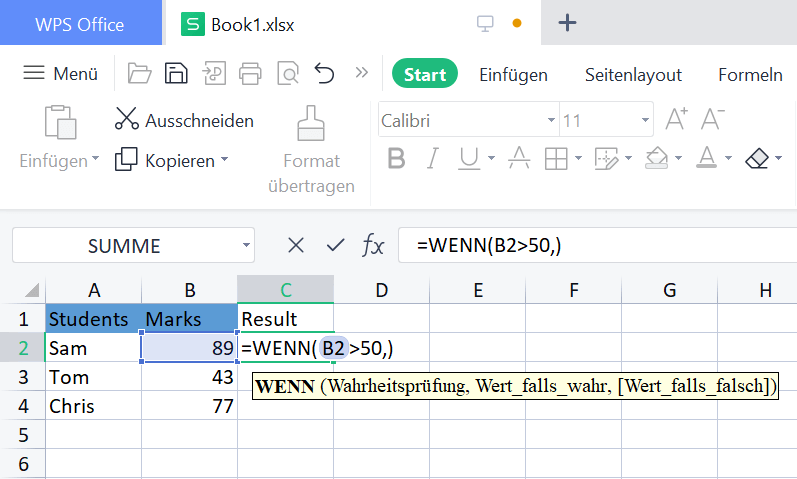Expand the Einfügen paste dropdown arrow
Screen dimensions: 797x479
[95, 159]
